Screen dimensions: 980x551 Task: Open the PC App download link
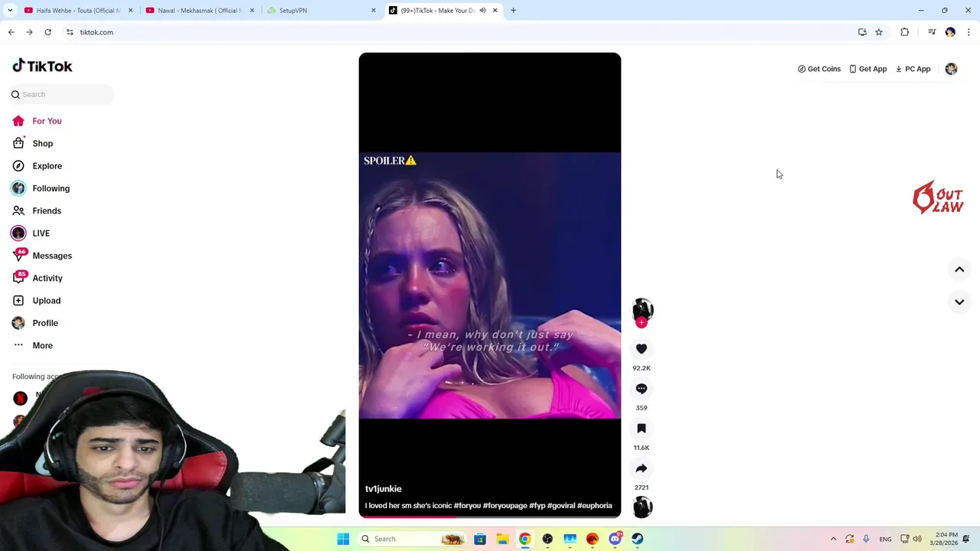[x=913, y=69]
